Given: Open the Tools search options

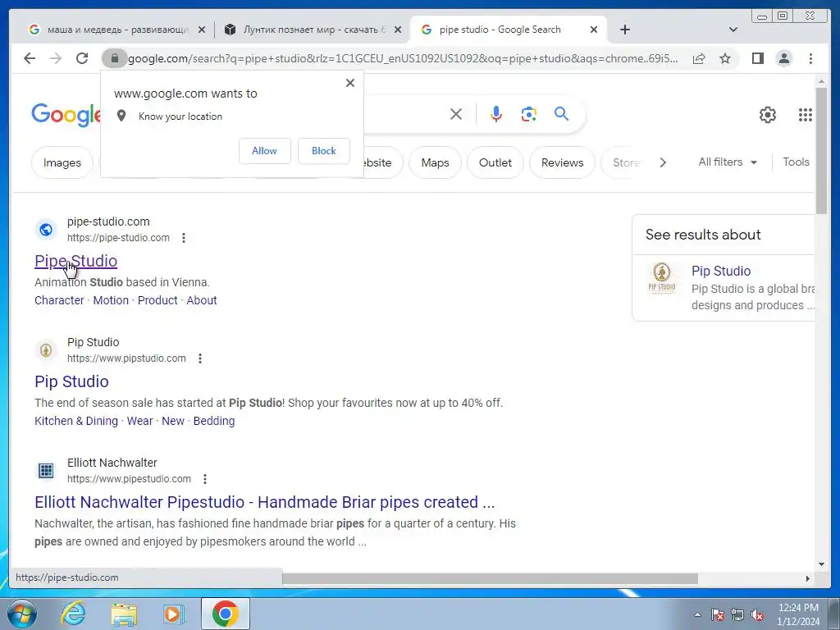Looking at the screenshot, I should click(x=796, y=162).
